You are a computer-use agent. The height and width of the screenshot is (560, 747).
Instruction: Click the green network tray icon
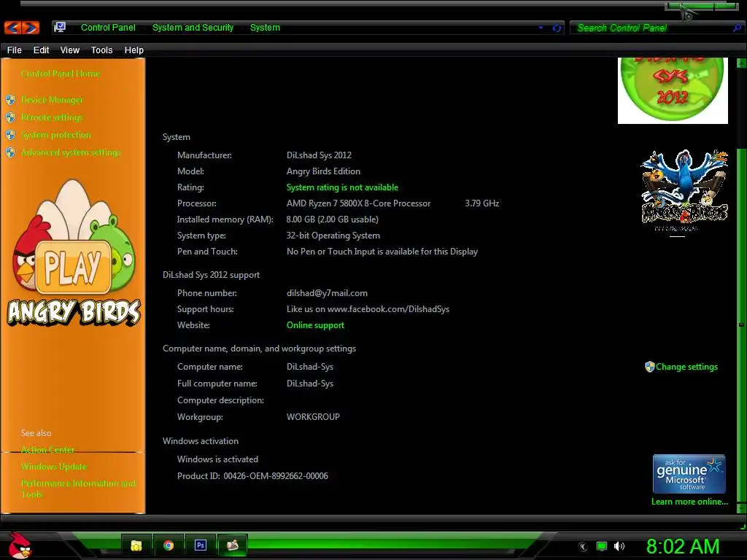pos(602,547)
